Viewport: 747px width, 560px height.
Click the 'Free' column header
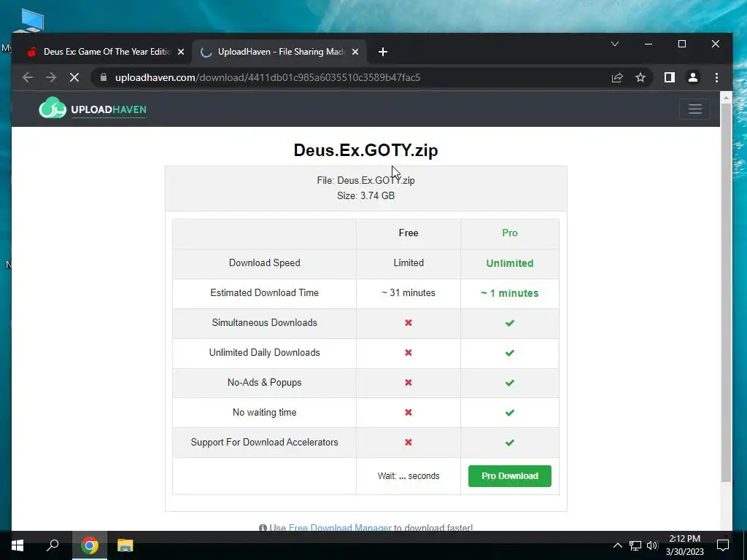coord(409,233)
